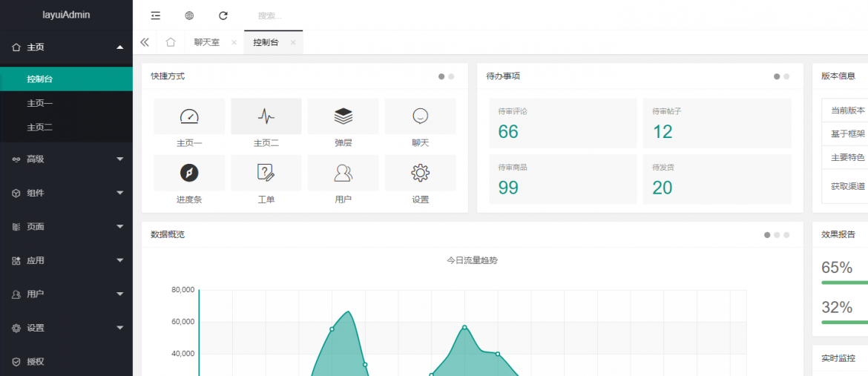Screen dimensions: 868x376
Task: Select first carousel dot in 快捷方式 card
Action: coord(441,76)
